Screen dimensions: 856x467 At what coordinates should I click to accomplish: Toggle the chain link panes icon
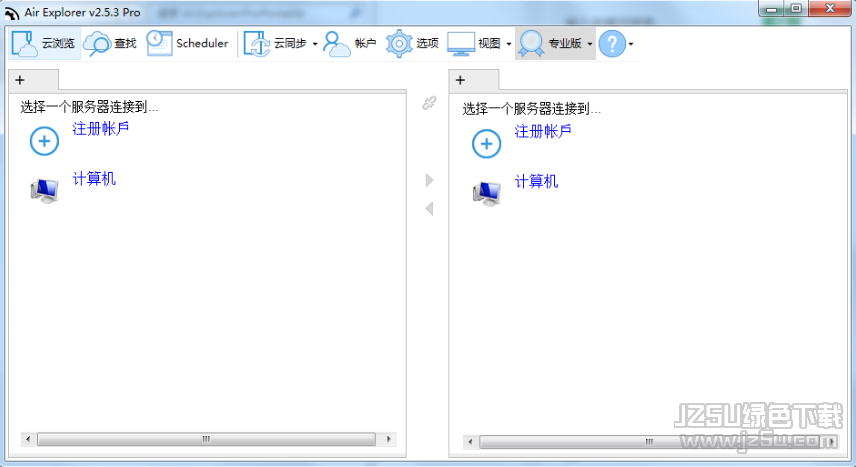(x=429, y=103)
